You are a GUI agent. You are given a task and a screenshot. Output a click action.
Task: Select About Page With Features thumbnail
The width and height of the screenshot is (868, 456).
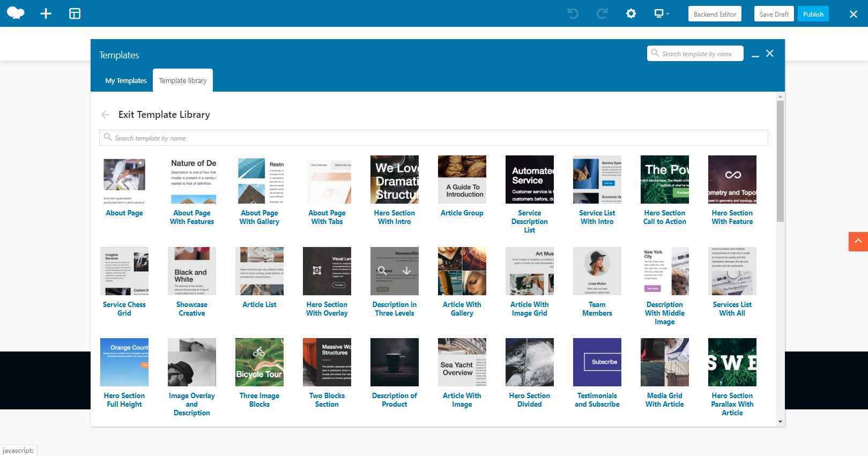click(192, 180)
